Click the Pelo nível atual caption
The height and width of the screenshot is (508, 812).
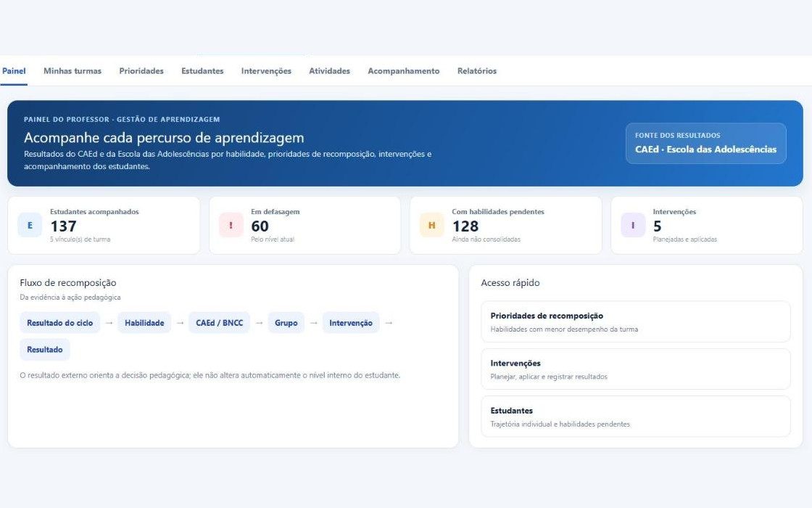(273, 239)
